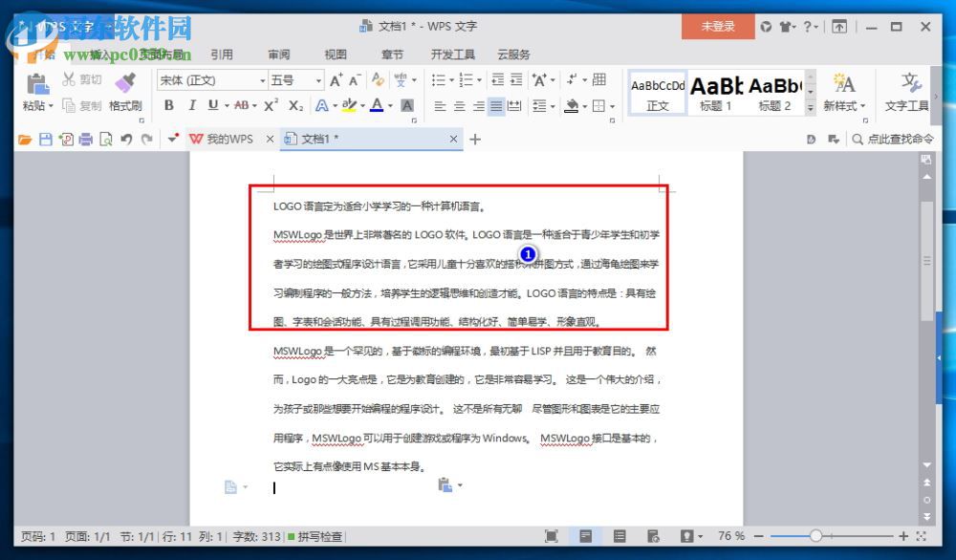
Task: Expand the font size dropdown
Action: point(320,80)
